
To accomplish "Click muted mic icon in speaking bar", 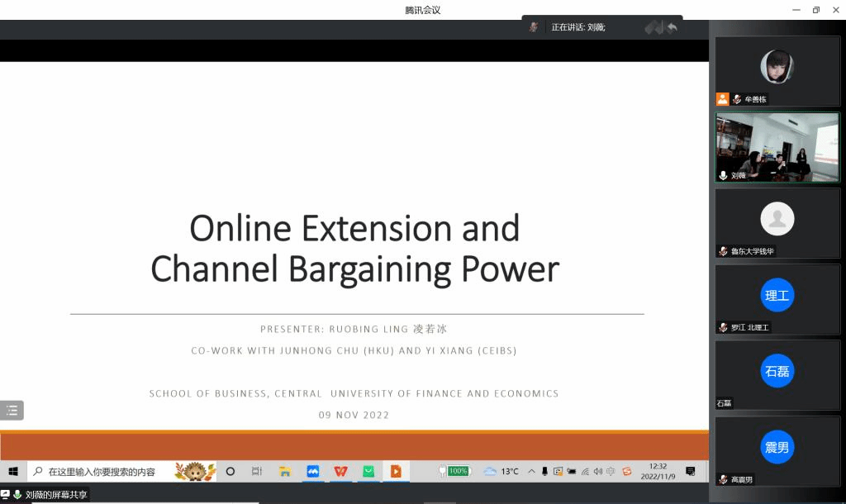I will tap(535, 27).
